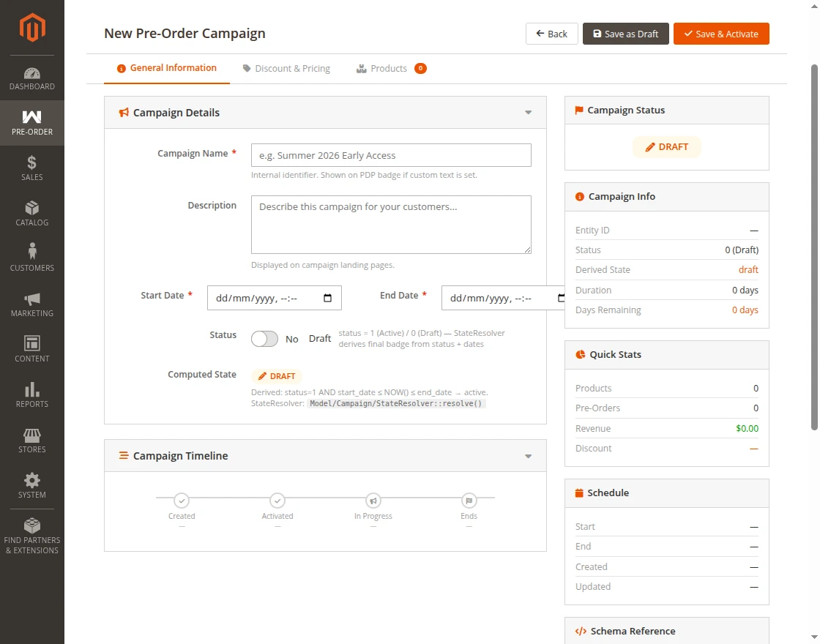Click the End Date calendar icon
The image size is (820, 644).
[561, 298]
